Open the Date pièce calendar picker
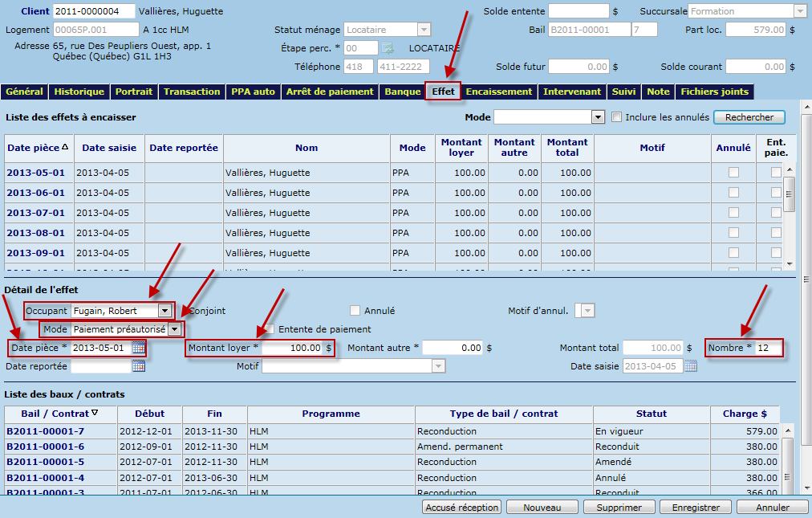This screenshot has height=518, width=812. [x=139, y=348]
